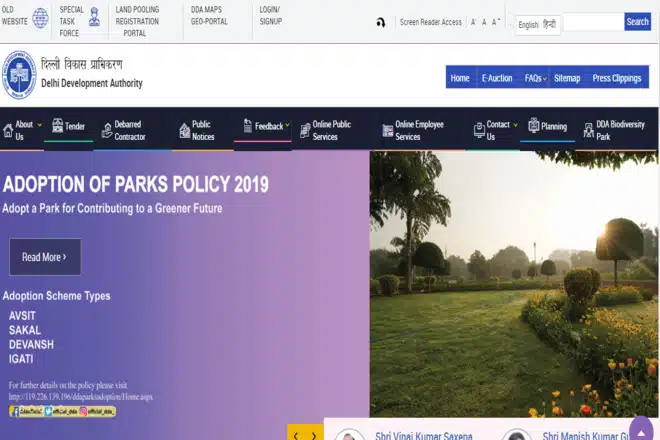Image resolution: width=660 pixels, height=440 pixels.
Task: Click Shri Manish Kumar name text
Action: tap(586, 436)
